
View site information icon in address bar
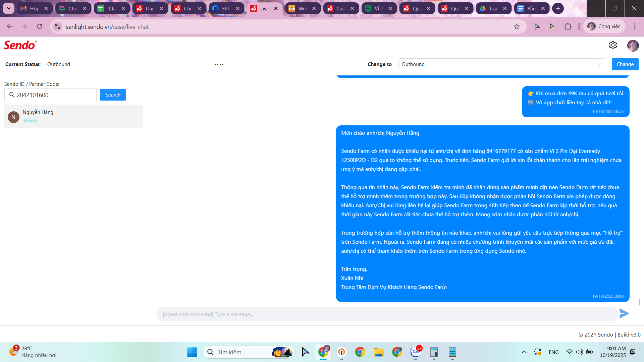58,27
